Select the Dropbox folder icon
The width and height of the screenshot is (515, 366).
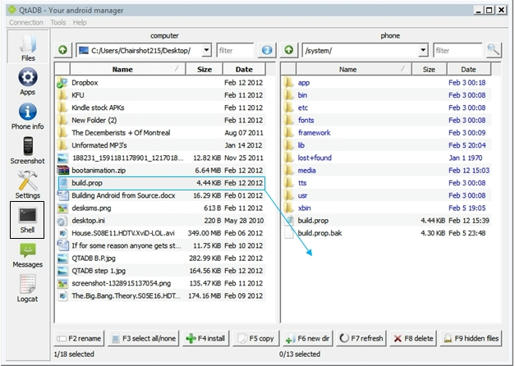(62, 83)
